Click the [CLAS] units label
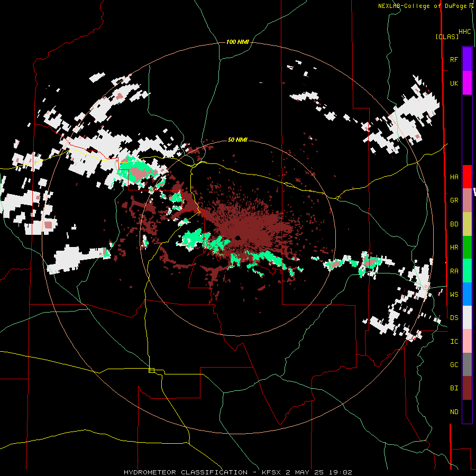This screenshot has height=476, width=476. pyautogui.click(x=447, y=36)
